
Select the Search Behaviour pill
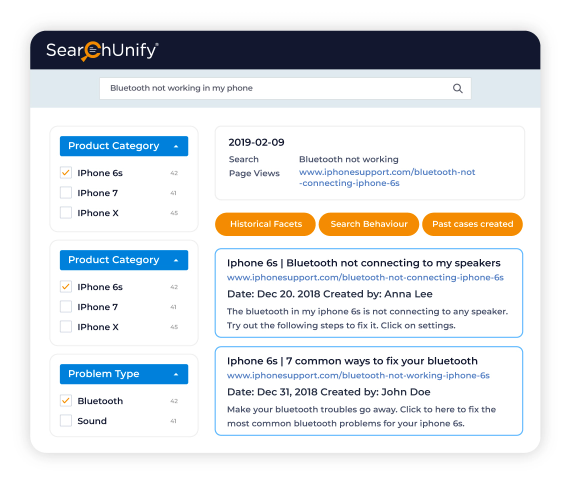[369, 224]
